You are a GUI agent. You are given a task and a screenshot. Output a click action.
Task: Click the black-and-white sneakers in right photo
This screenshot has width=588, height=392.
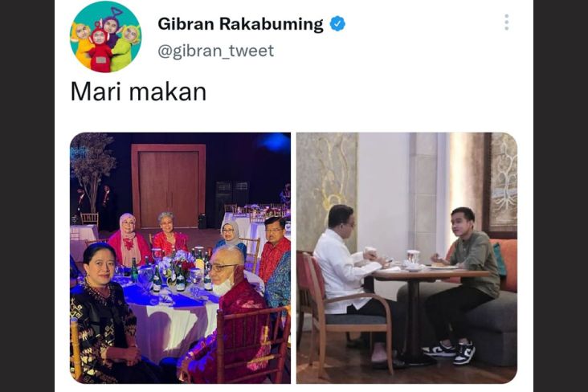[x=449, y=352]
